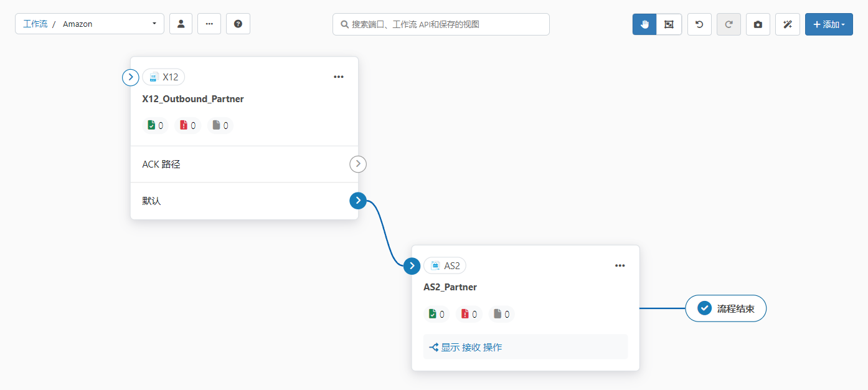Open the 添加 dropdown button
This screenshot has height=390, width=868.
pos(828,24)
